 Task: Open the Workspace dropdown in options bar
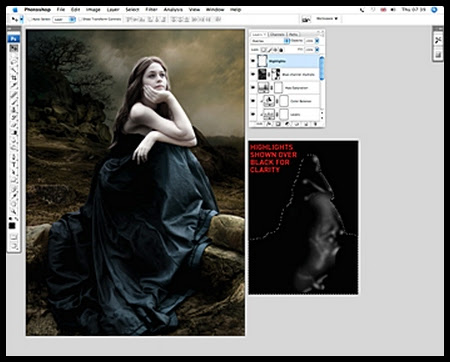[x=327, y=19]
